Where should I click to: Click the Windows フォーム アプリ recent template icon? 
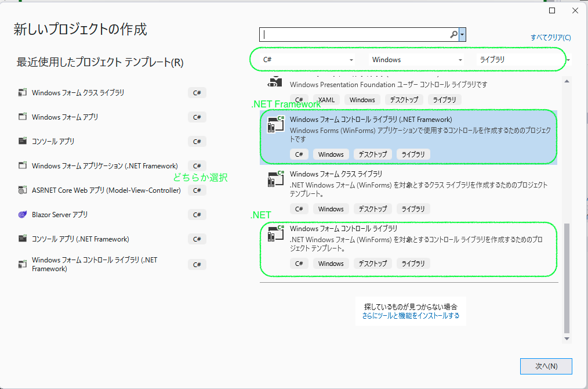23,117
